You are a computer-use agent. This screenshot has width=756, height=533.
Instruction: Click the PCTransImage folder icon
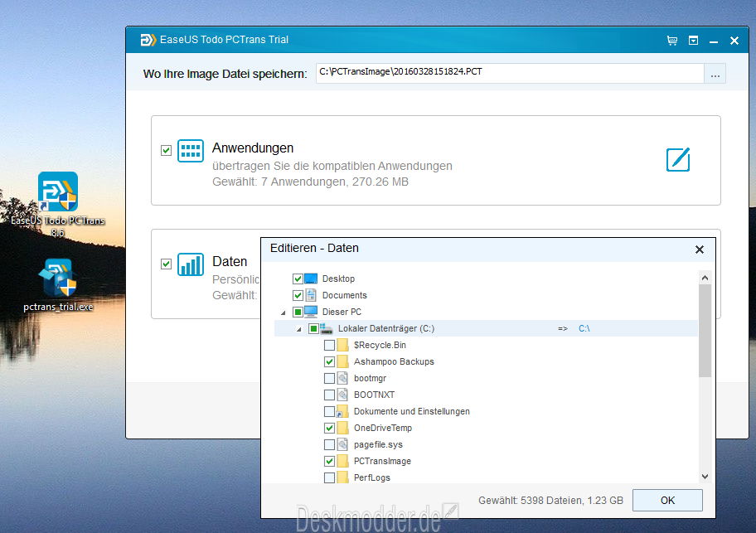[342, 461]
